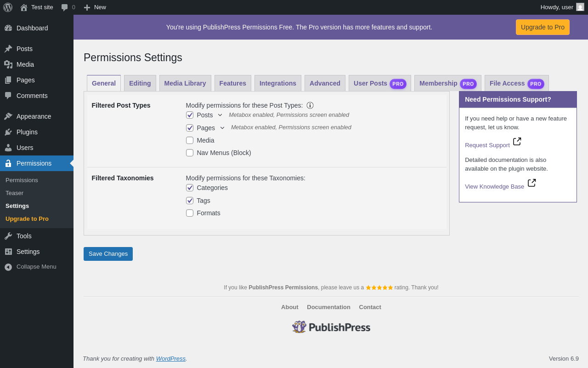Click the Tools wrench icon
588x368 pixels.
tap(8, 236)
